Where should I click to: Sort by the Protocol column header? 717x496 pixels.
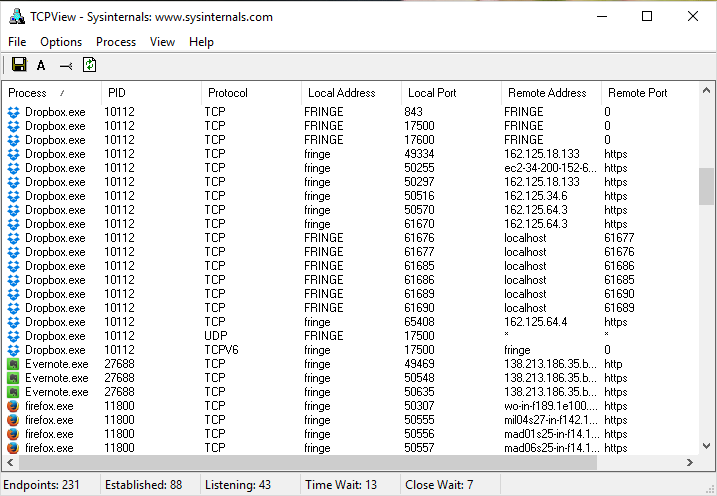tap(250, 93)
